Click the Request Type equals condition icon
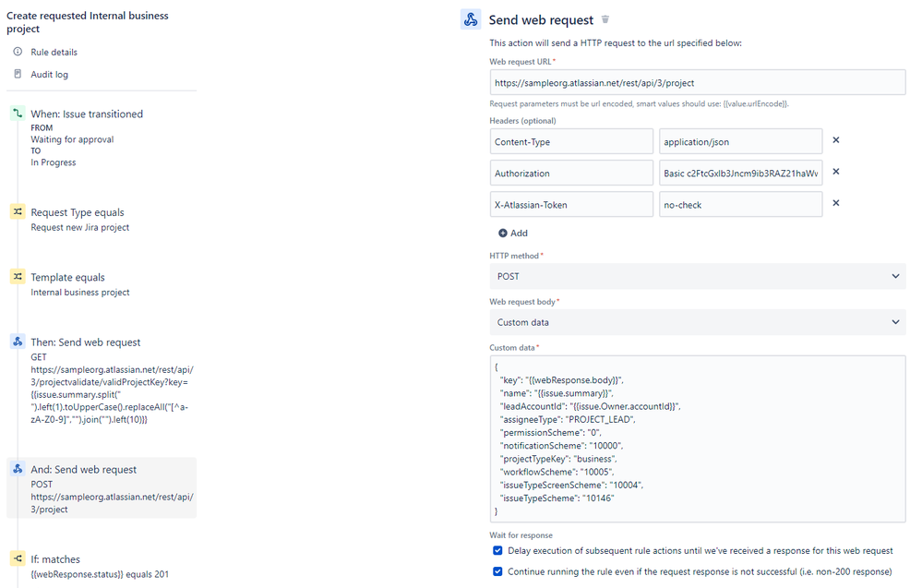This screenshot has height=588, width=922. click(x=18, y=211)
